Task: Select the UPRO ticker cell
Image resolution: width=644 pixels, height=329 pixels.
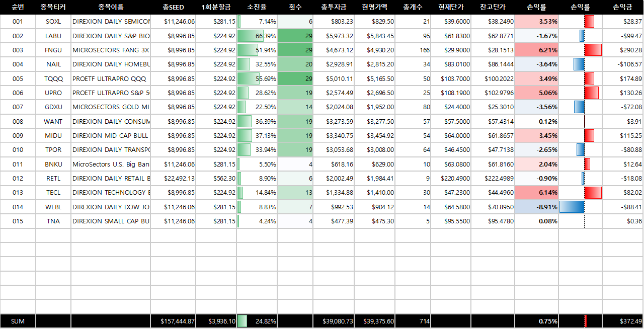Action: [x=53, y=93]
